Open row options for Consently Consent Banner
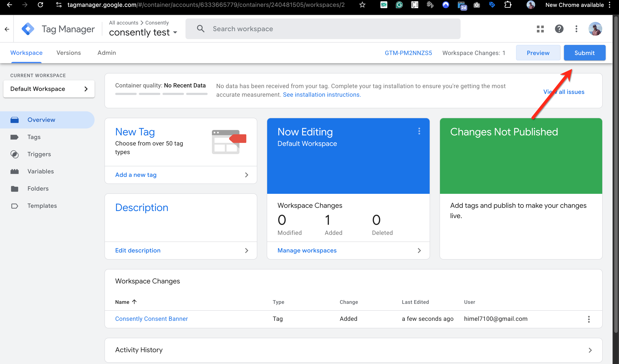619x364 pixels. click(x=588, y=319)
